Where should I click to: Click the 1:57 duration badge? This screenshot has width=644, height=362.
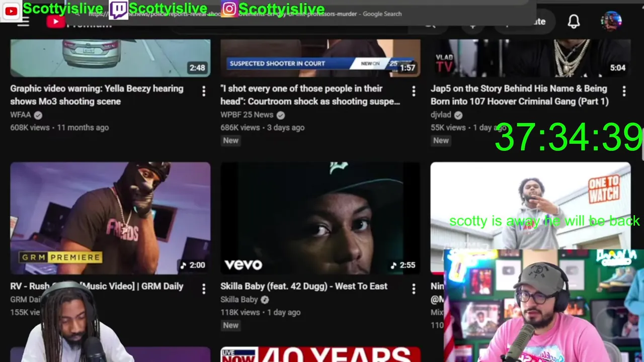[408, 68]
